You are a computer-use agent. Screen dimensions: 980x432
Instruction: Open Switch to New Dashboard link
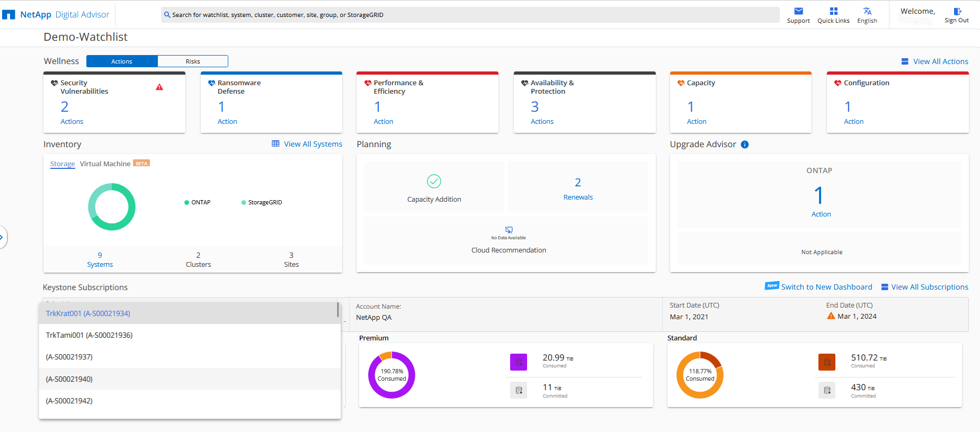pyautogui.click(x=826, y=287)
